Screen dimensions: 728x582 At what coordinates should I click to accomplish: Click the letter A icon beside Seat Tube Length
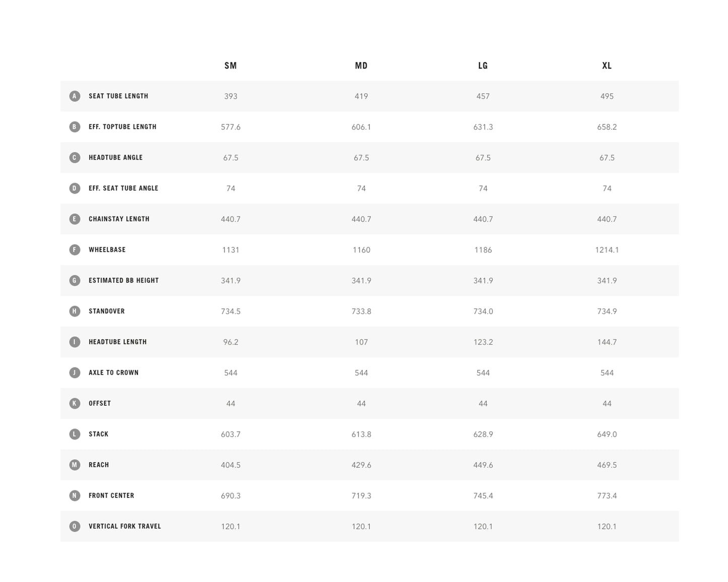pos(75,96)
